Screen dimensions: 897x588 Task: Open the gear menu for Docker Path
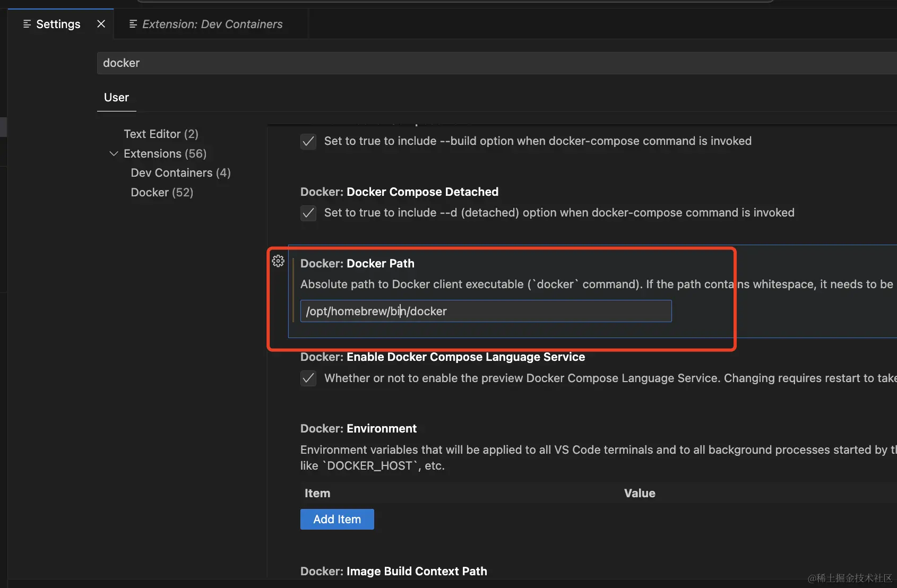[278, 261]
